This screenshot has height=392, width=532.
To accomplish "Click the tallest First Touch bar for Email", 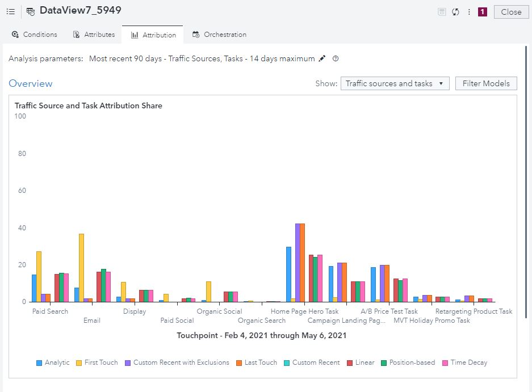I will click(81, 267).
